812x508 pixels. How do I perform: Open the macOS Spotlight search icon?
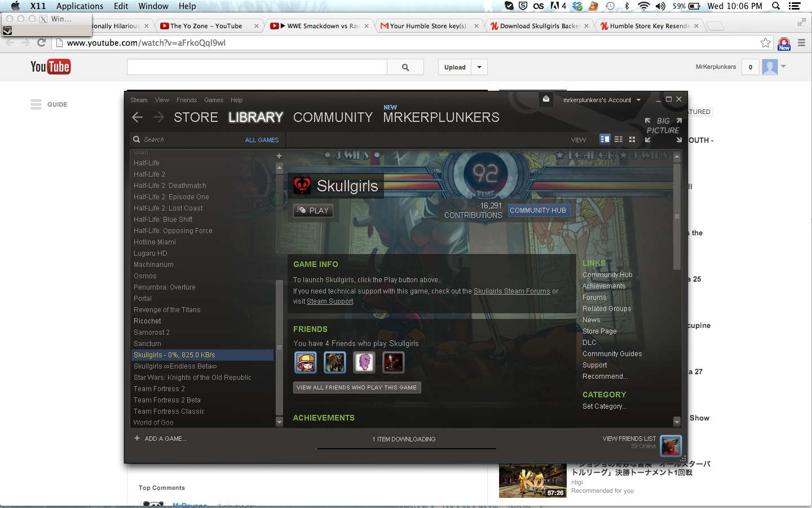776,6
